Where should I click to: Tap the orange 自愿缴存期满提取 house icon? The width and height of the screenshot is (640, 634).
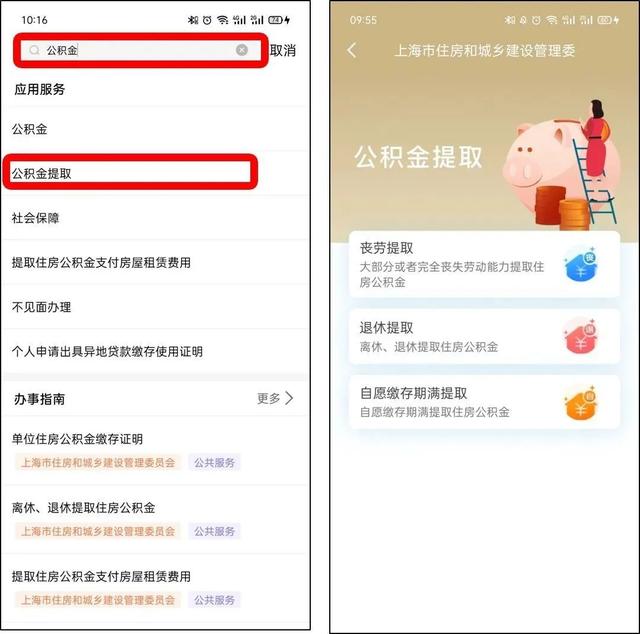pos(581,402)
